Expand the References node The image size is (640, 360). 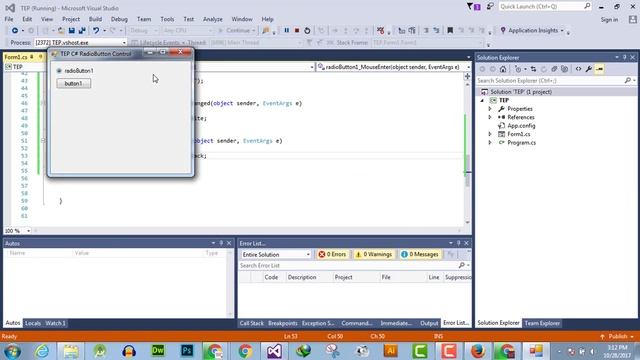coord(490,117)
